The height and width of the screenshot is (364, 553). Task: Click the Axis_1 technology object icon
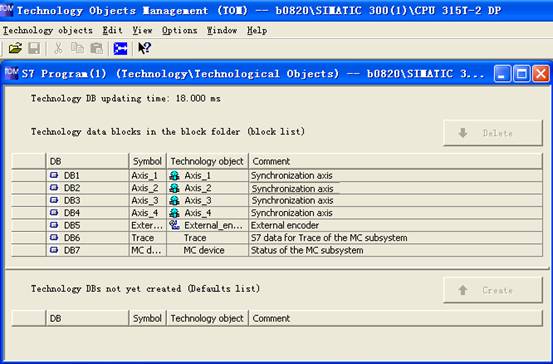click(x=175, y=175)
